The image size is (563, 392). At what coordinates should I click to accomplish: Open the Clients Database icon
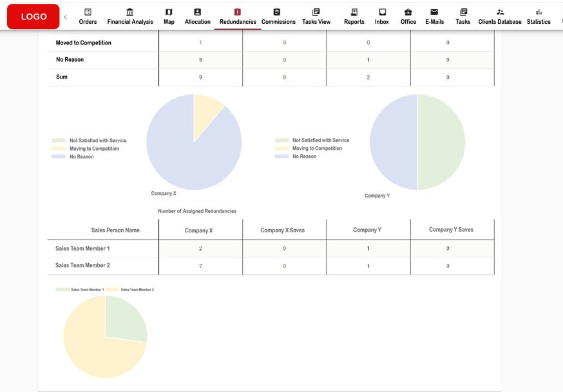point(500,12)
